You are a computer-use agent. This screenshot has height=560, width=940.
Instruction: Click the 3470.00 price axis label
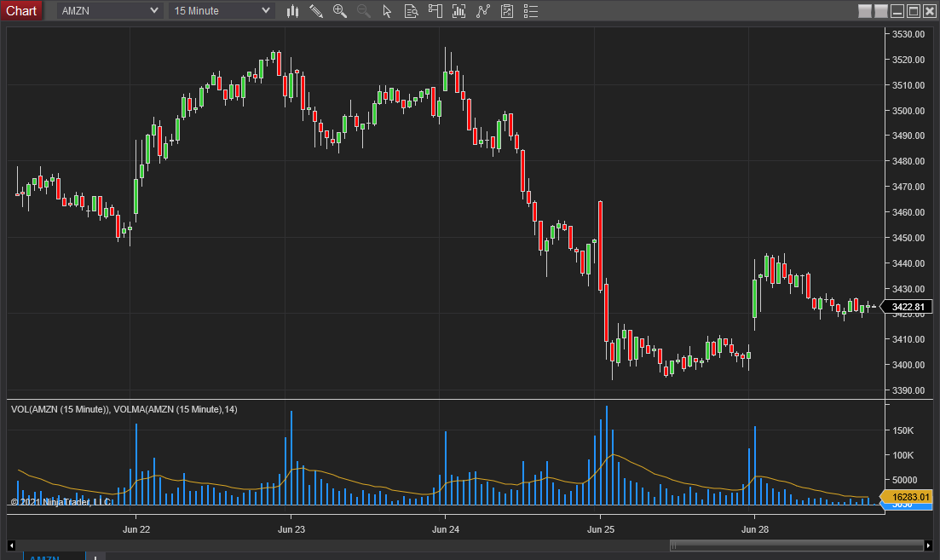coord(908,187)
